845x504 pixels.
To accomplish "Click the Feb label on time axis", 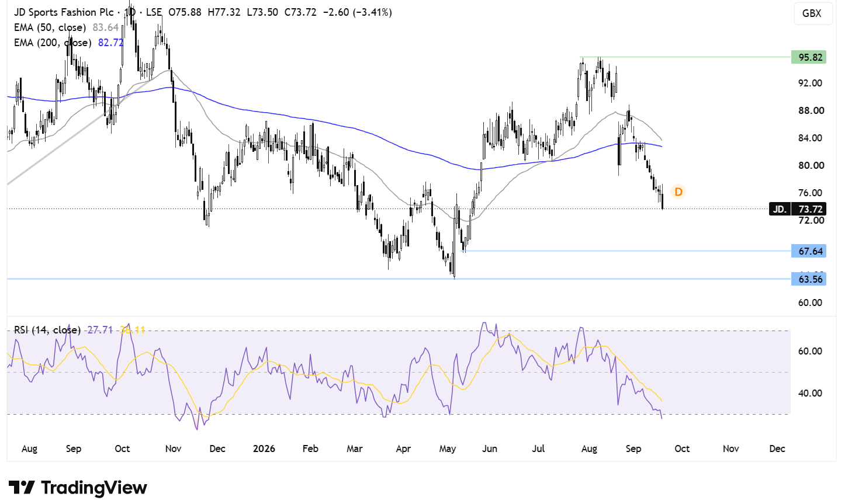I will [x=310, y=449].
